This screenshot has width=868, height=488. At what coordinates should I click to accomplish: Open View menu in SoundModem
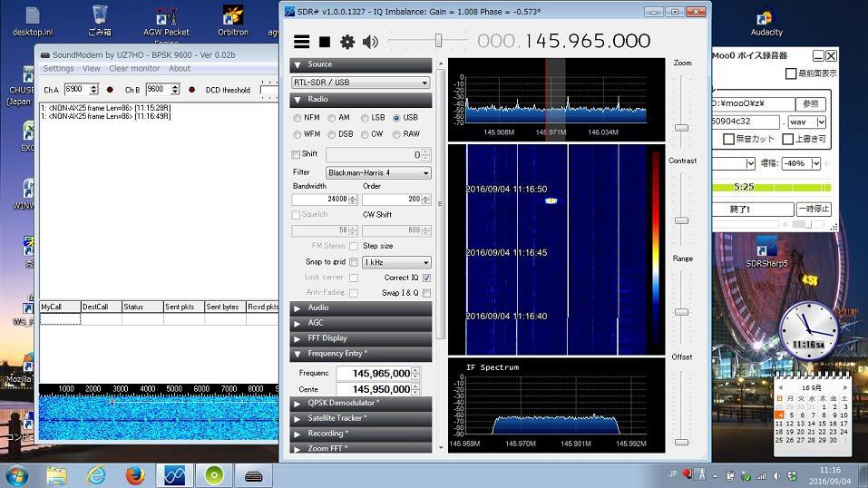point(92,69)
